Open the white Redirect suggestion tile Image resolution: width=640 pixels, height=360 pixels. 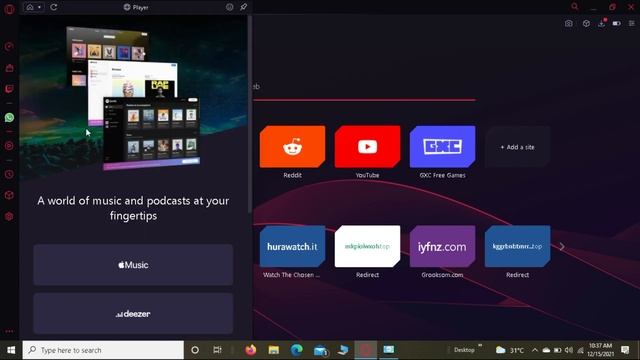tap(367, 247)
